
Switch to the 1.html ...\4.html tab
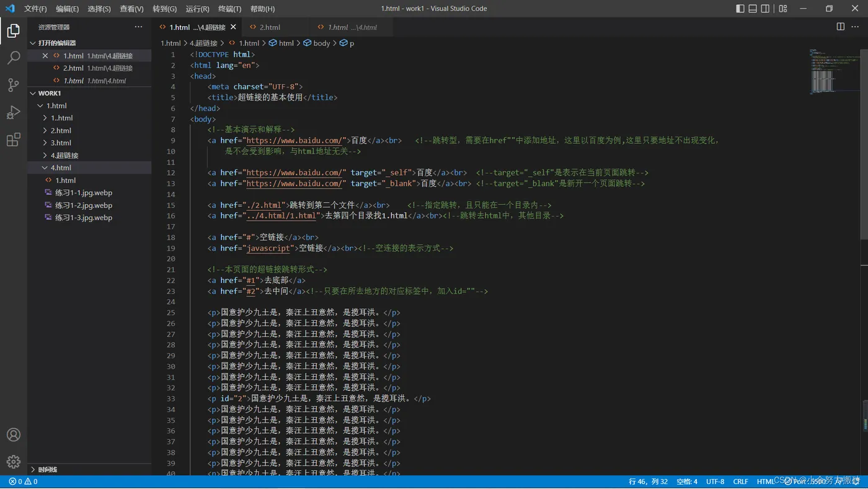point(352,27)
